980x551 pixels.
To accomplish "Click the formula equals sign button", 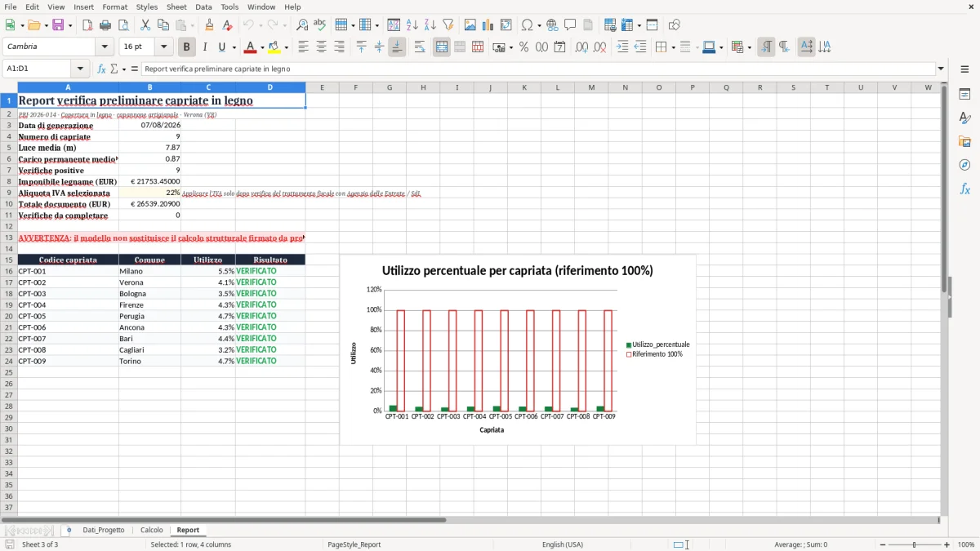I will (x=134, y=69).
